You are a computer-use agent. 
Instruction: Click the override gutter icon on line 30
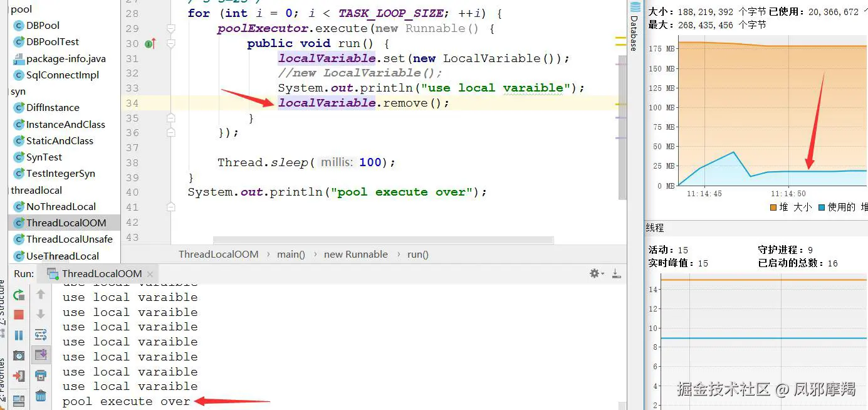(150, 44)
